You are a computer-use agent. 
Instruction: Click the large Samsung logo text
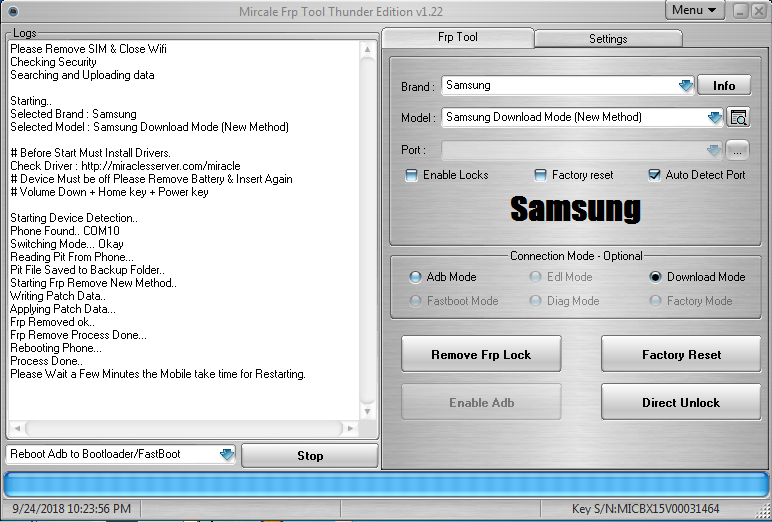(x=575, y=209)
